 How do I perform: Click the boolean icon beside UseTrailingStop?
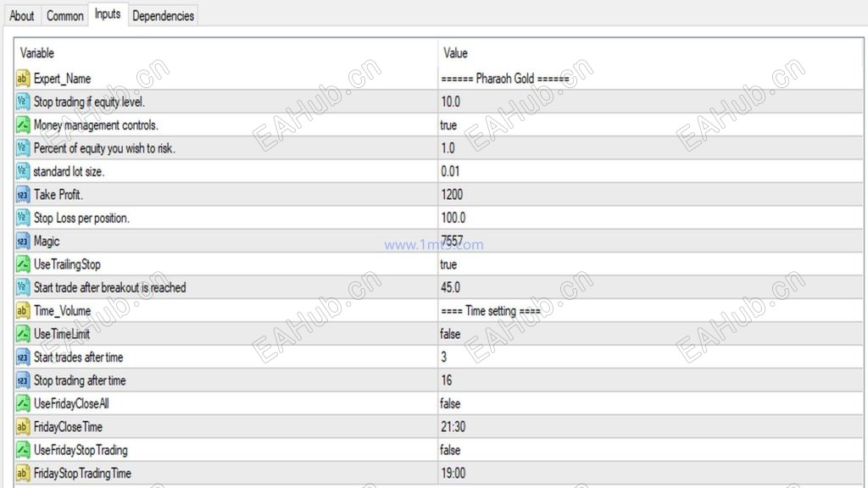[x=23, y=264]
